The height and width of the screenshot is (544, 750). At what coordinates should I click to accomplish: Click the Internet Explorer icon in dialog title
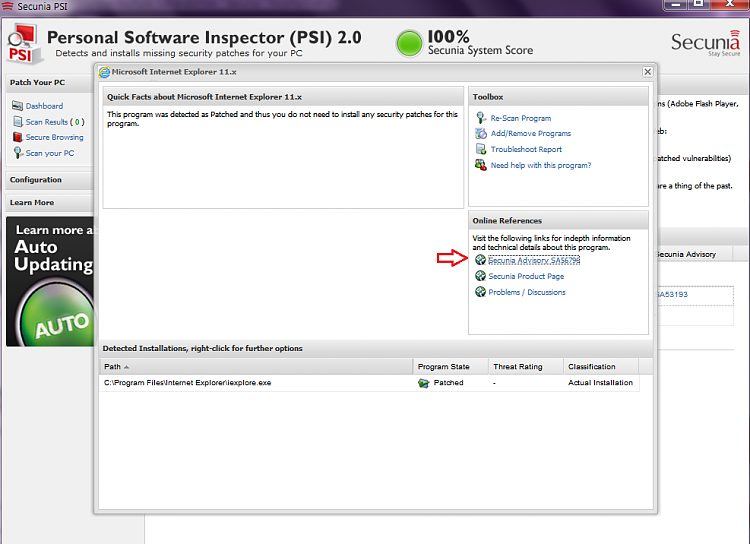(104, 72)
